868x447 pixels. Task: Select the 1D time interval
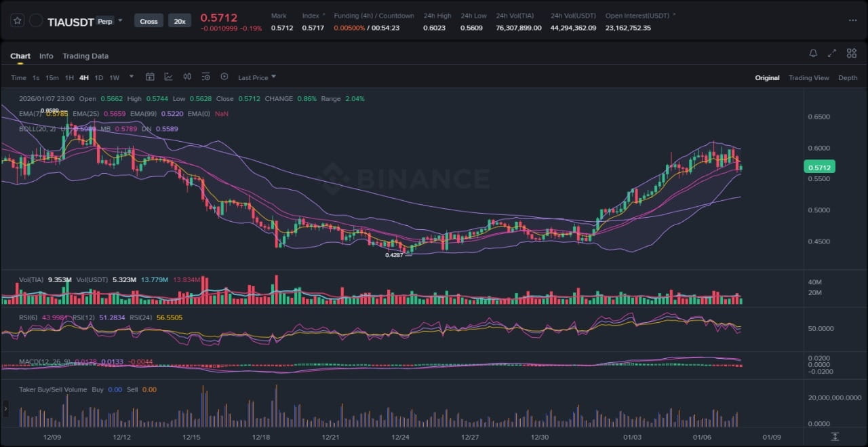coord(99,77)
